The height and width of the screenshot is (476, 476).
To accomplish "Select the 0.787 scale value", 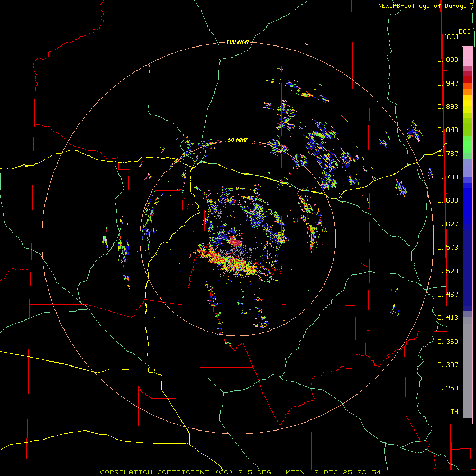I will point(448,153).
